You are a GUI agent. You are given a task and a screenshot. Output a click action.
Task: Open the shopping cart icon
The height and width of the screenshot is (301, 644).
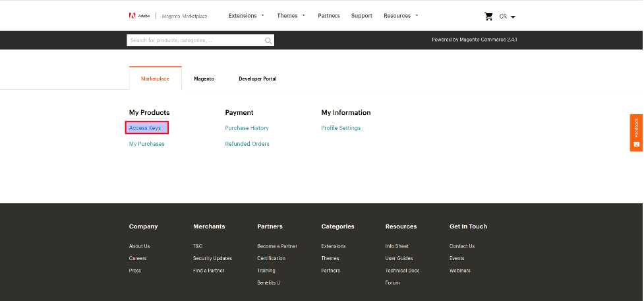(x=488, y=16)
